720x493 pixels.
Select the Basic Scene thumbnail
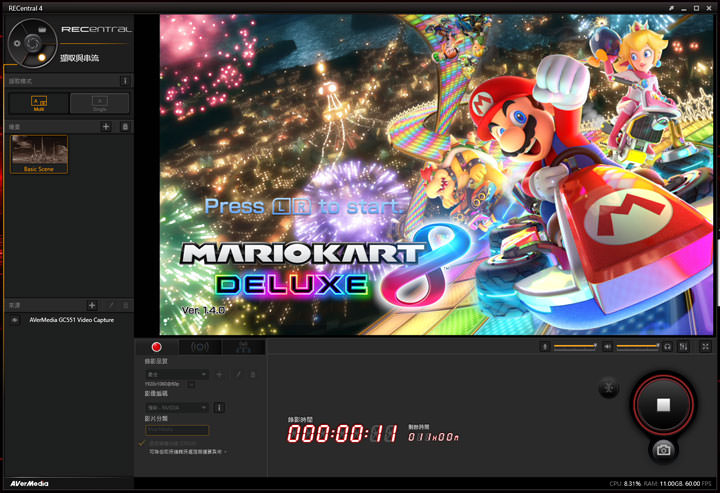pos(39,154)
